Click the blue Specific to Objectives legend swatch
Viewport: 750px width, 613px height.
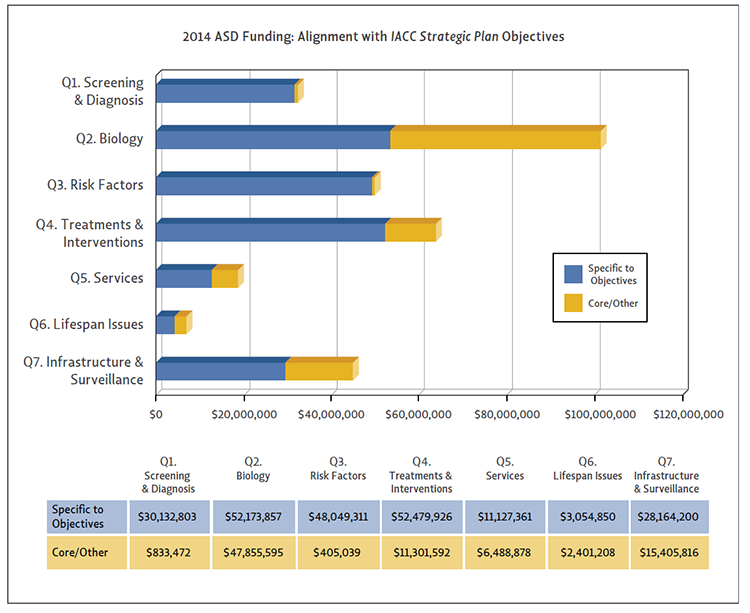pyautogui.click(x=573, y=274)
